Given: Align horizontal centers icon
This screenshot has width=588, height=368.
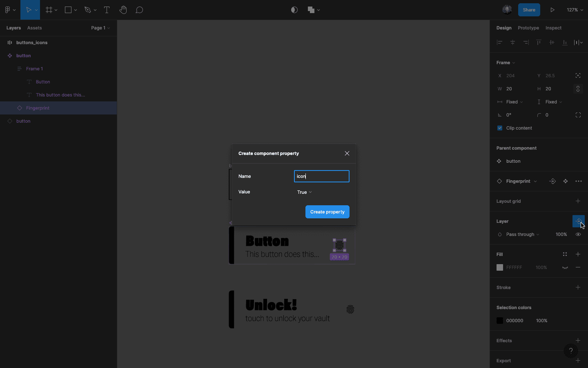Looking at the screenshot, I should click(512, 42).
